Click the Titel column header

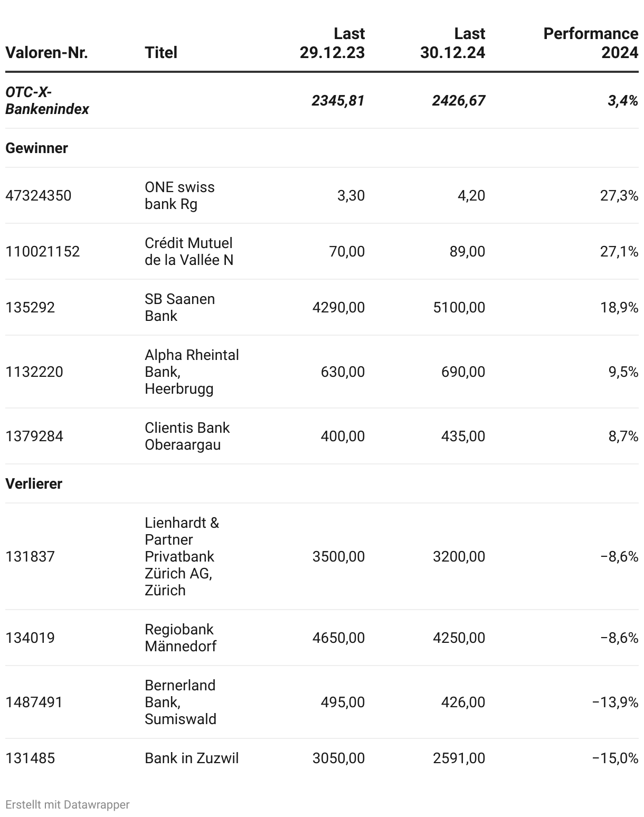(161, 53)
